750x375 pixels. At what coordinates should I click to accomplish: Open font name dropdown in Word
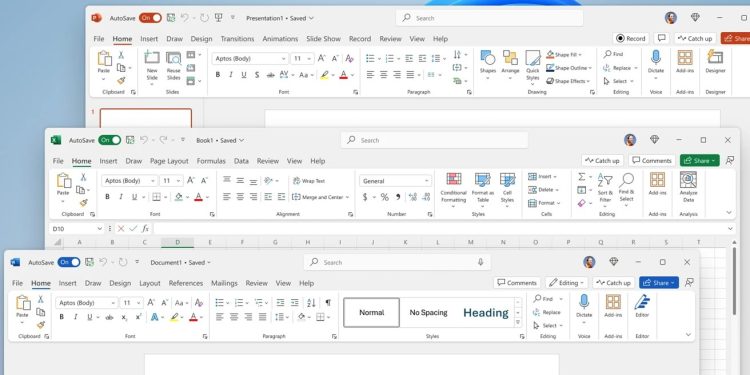[x=113, y=303]
